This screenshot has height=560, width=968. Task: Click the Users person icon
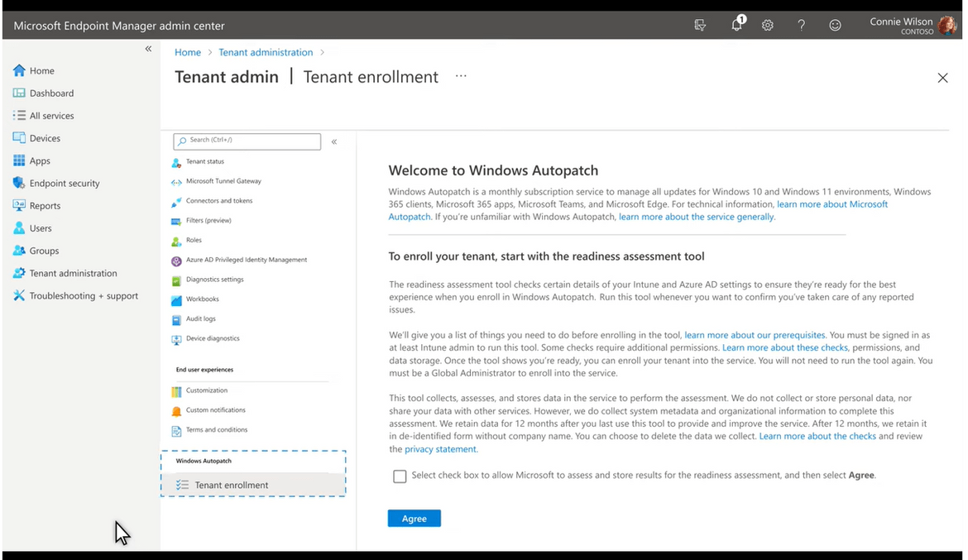click(19, 227)
